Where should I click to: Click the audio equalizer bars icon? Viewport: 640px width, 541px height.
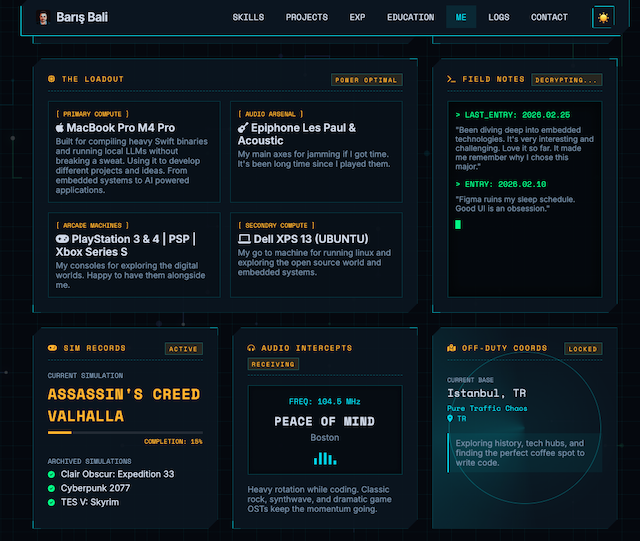pos(325,458)
